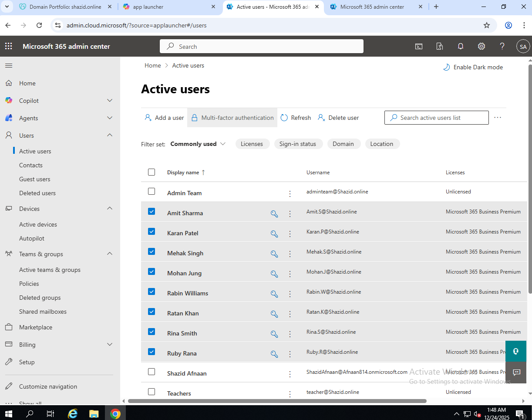Image resolution: width=532 pixels, height=420 pixels.
Task: Open more actions dots for Shazid Afnaan
Action: pyautogui.click(x=290, y=374)
